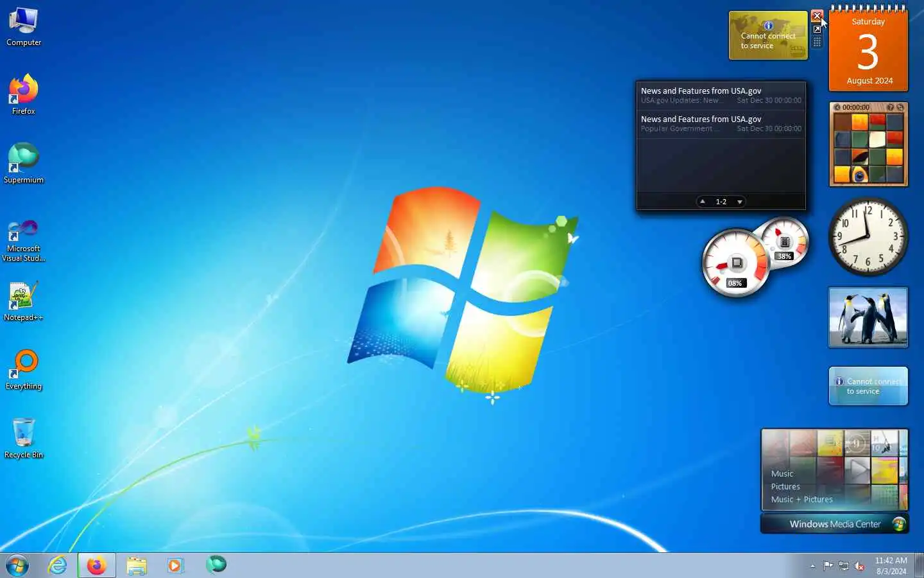Click the penguins Slide Show gadget

(868, 317)
